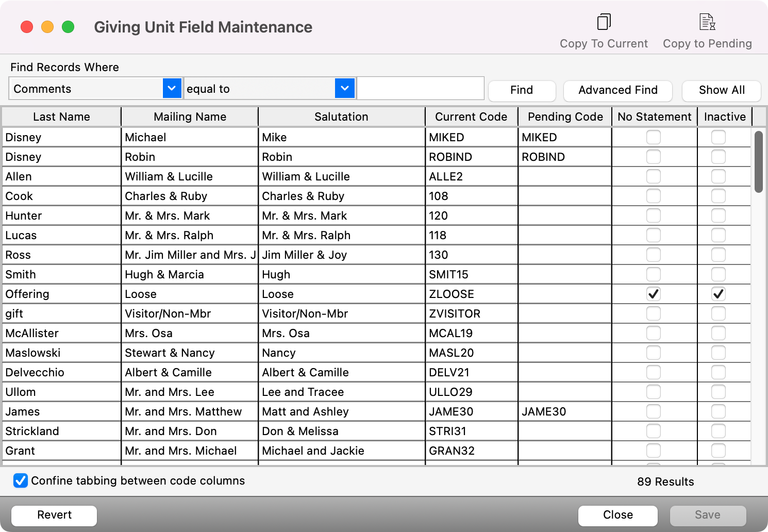Click the vertical scrollbar thumb
The height and width of the screenshot is (532, 768).
[x=758, y=162]
